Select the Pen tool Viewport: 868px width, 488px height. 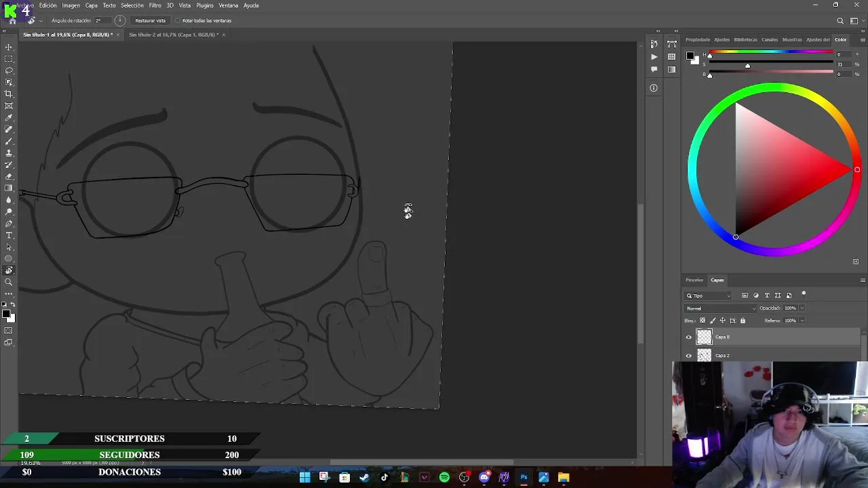click(x=9, y=224)
